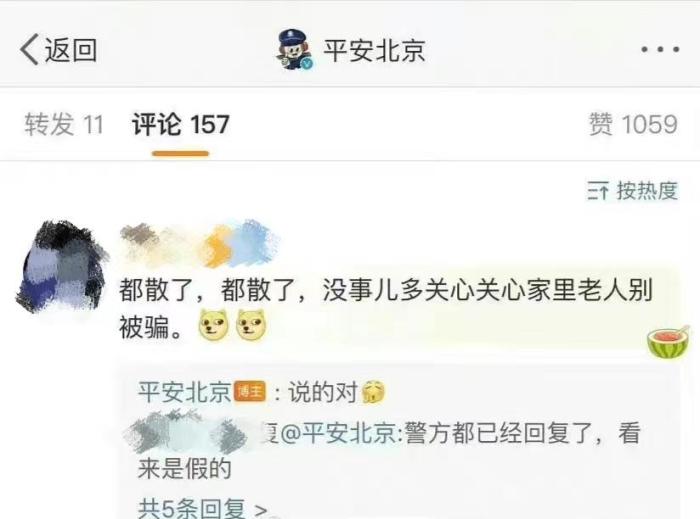Tap the sort icon beside 按热度

(x=598, y=191)
